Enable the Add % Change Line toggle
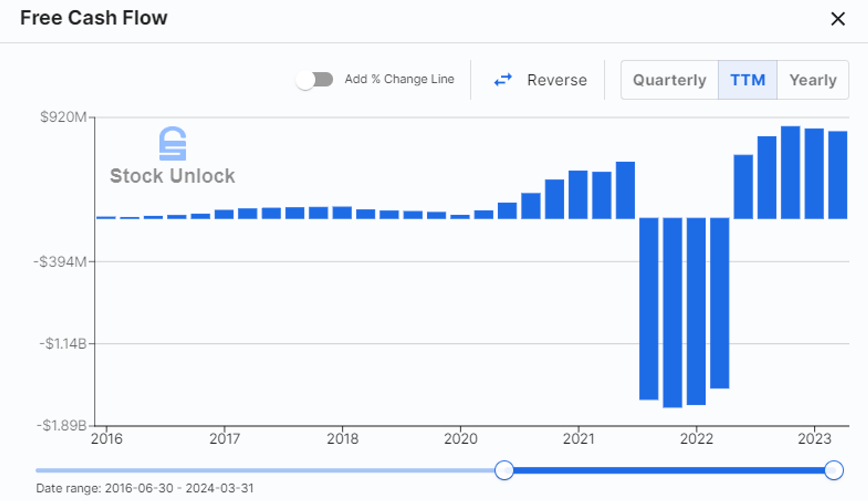 tap(314, 80)
